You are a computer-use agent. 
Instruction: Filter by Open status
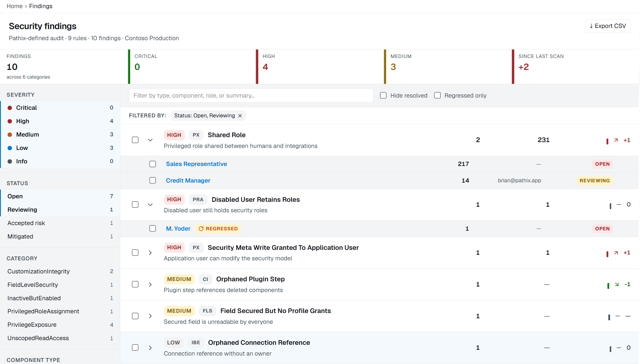60,196
